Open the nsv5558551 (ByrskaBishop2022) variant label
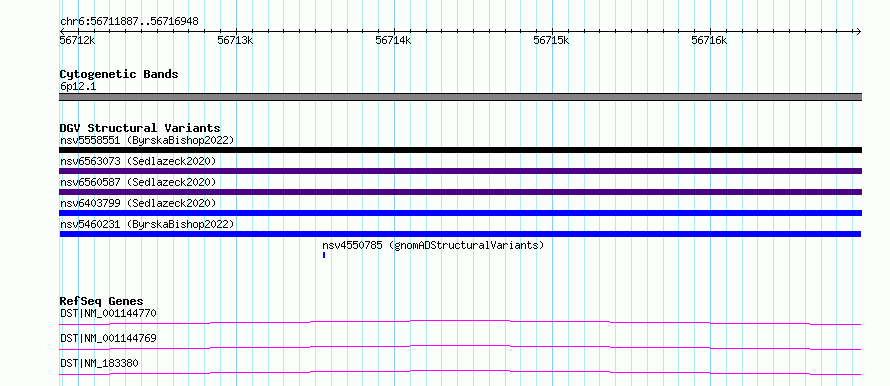890x386 pixels. tap(147, 140)
